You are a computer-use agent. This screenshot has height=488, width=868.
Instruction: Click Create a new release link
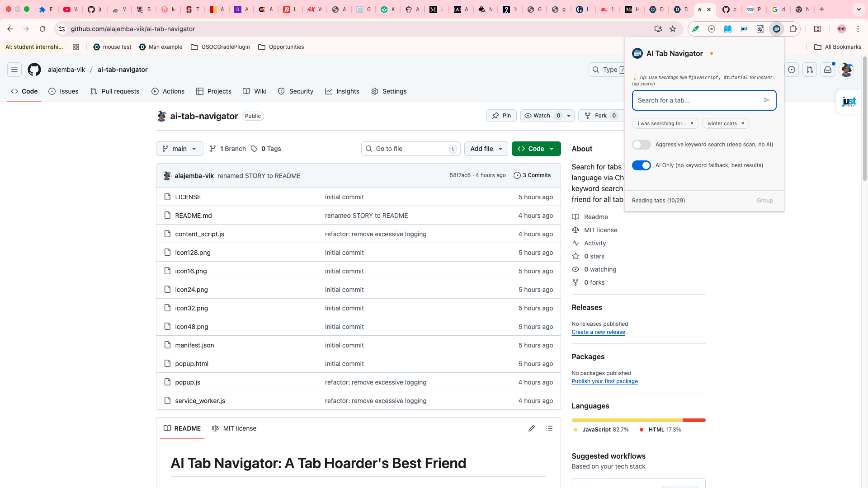point(598,332)
